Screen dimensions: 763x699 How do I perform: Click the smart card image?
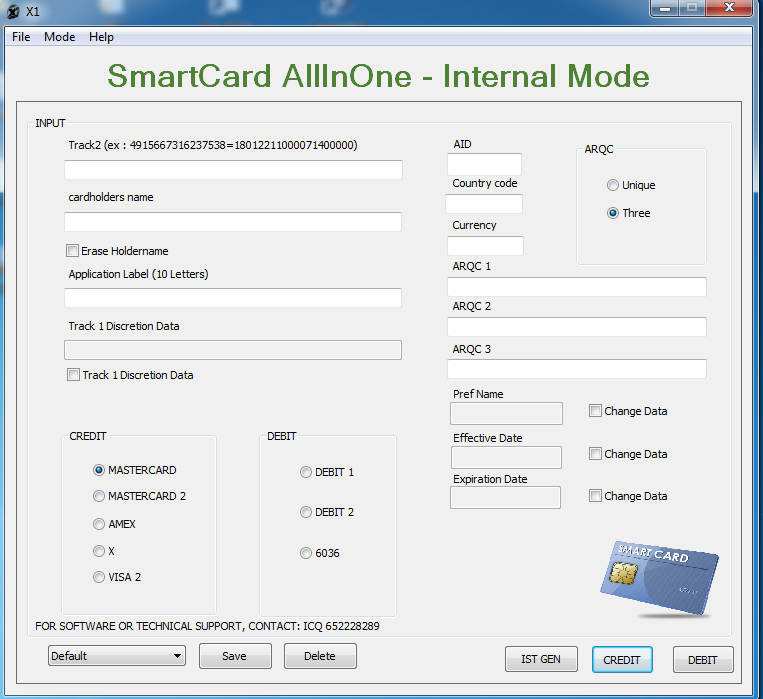[659, 578]
